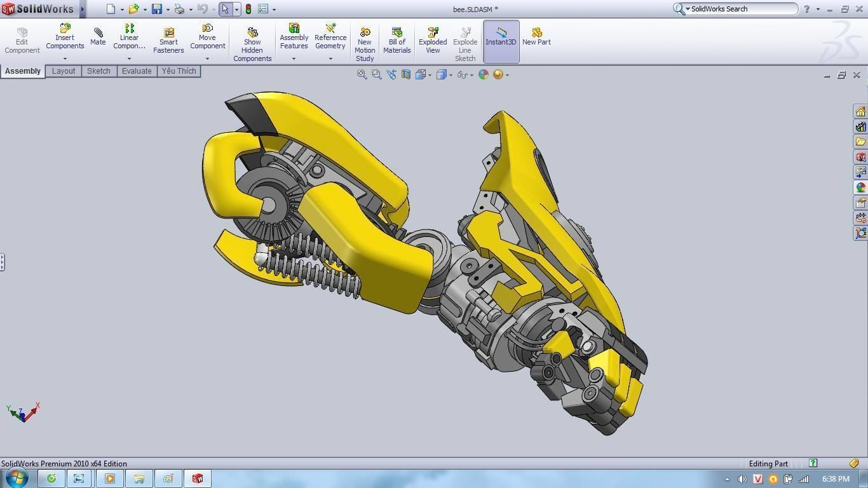Click the New document icon
Image resolution: width=868 pixels, height=488 pixels.
[111, 9]
